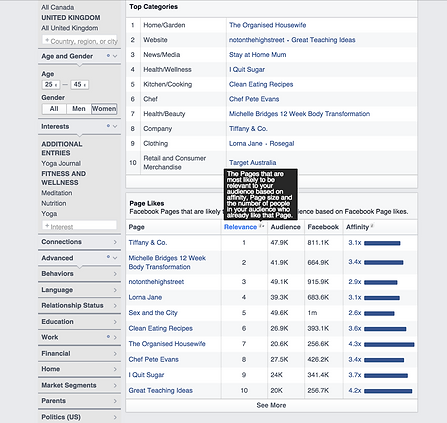
Task: Collapse the Interests section chevron
Action: tap(115, 126)
